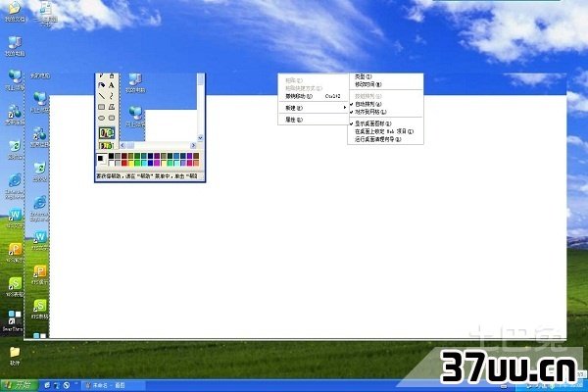The image size is (588, 392).
Task: Pick the yellow swatch in palette
Action: 131,163
